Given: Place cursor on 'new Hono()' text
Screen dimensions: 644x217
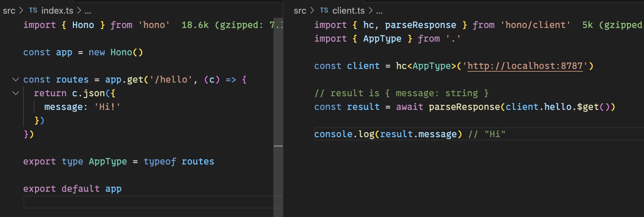Looking at the screenshot, I should tap(116, 52).
